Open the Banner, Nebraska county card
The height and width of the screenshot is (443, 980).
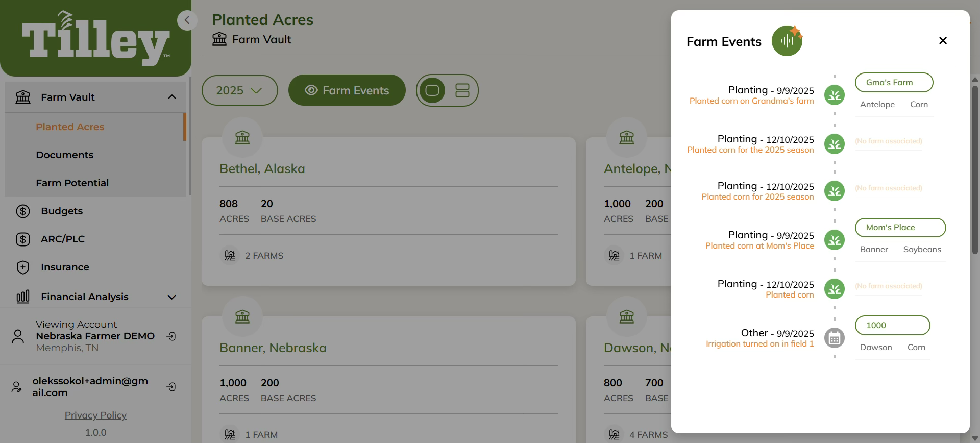coord(388,380)
